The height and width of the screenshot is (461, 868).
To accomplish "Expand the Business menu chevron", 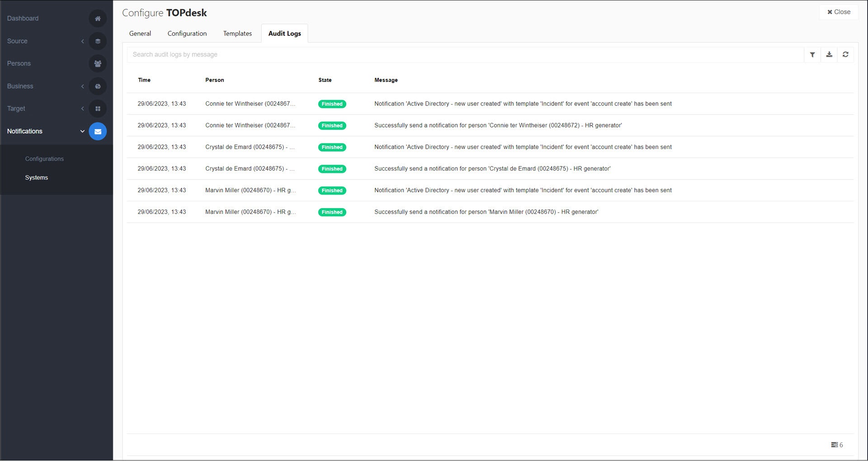I will [83, 86].
